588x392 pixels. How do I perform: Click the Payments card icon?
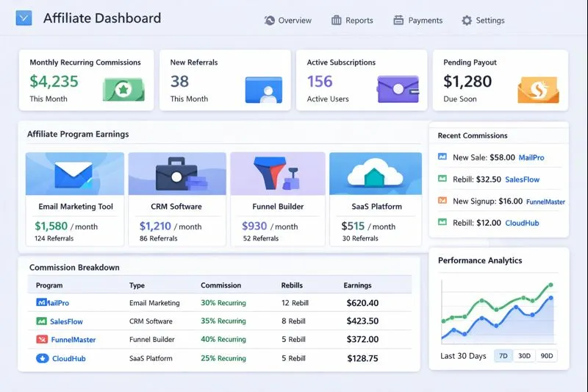pyautogui.click(x=398, y=21)
